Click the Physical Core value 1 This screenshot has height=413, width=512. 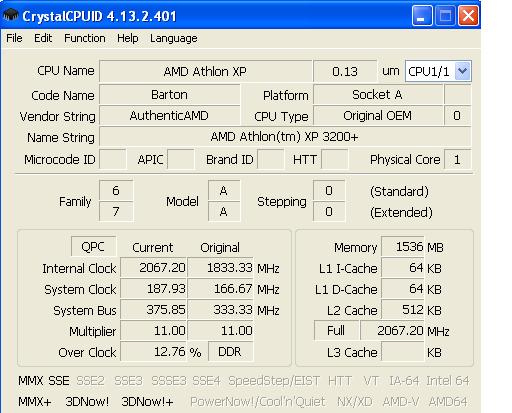pos(457,159)
